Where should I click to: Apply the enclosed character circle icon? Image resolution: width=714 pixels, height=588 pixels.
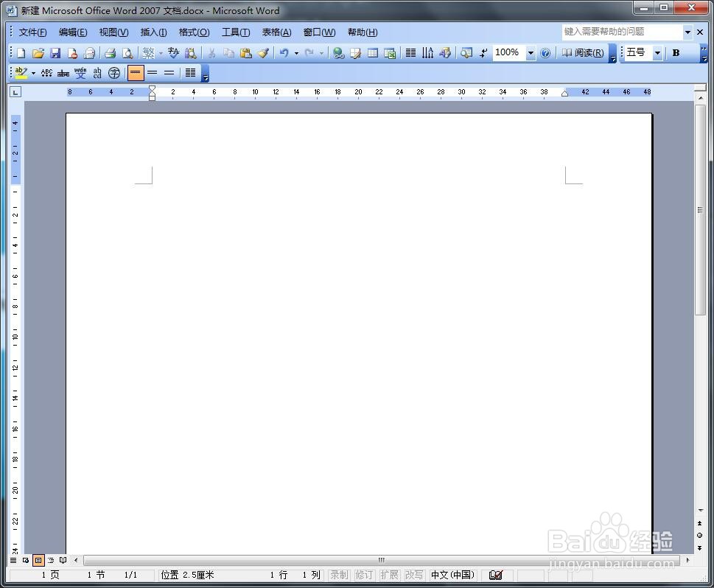coord(114,73)
